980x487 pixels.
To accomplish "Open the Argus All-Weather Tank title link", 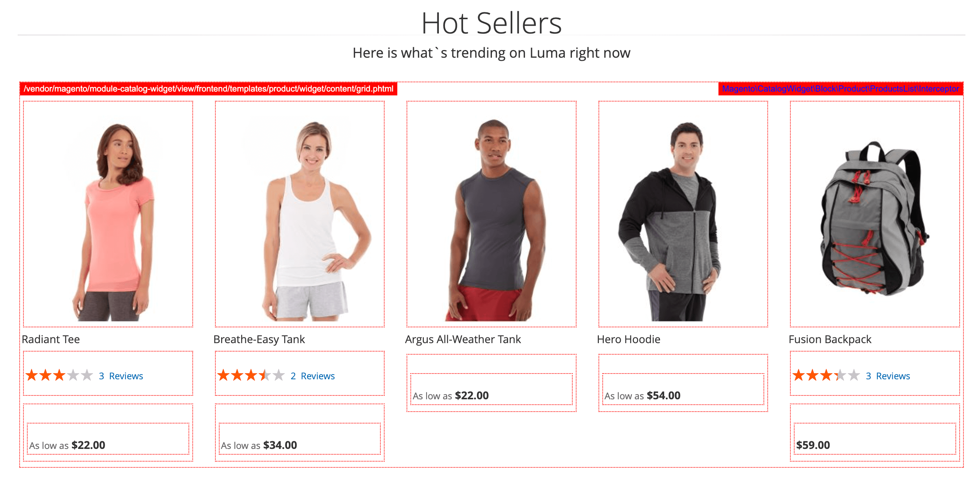I will (463, 339).
